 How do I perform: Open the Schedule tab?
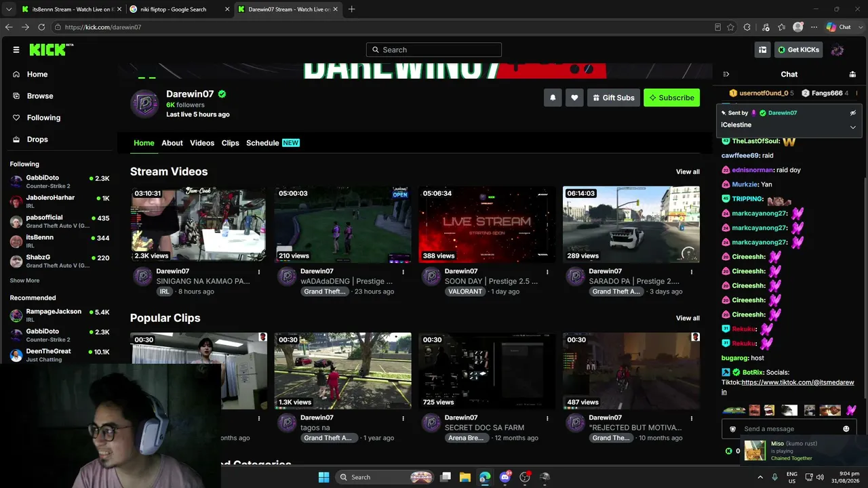(x=273, y=143)
